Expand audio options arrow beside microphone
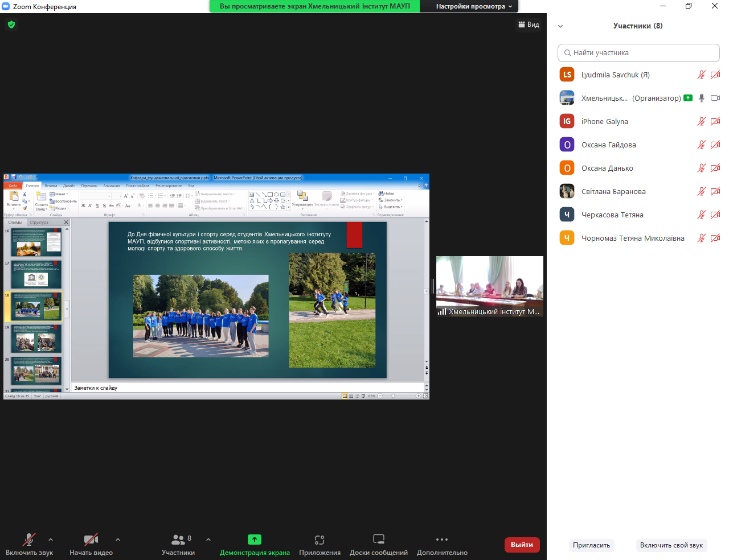Image resolution: width=729 pixels, height=560 pixels. (51, 540)
